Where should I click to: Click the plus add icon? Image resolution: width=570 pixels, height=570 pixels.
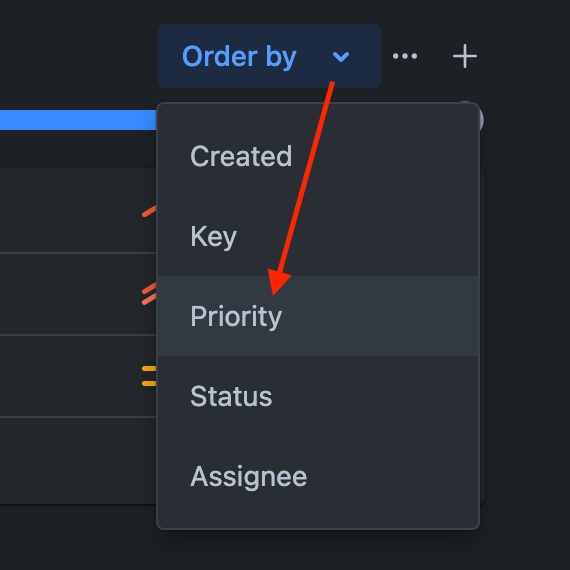(465, 56)
